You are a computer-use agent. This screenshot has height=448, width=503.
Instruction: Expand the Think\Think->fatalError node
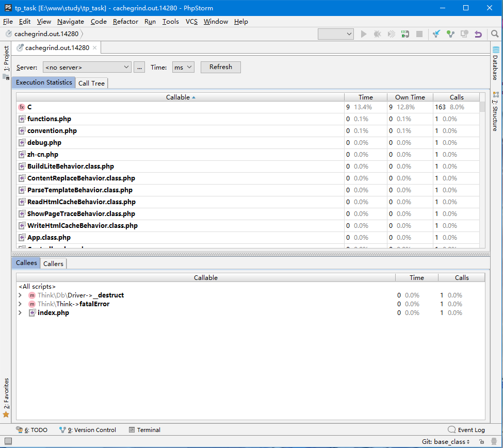click(x=20, y=304)
